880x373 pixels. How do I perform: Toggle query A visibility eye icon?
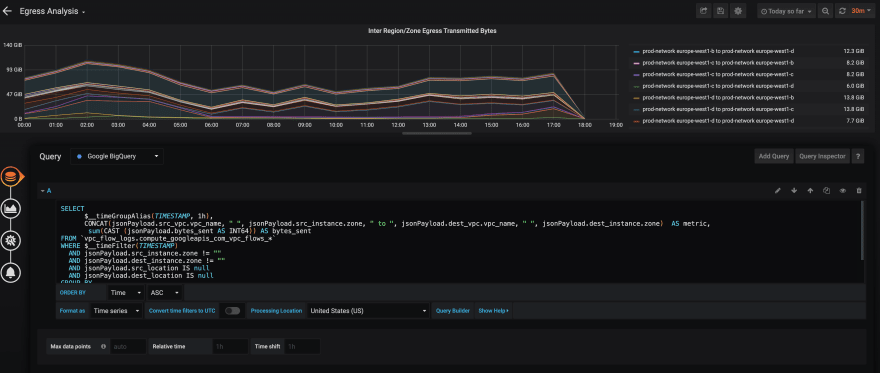(x=842, y=191)
